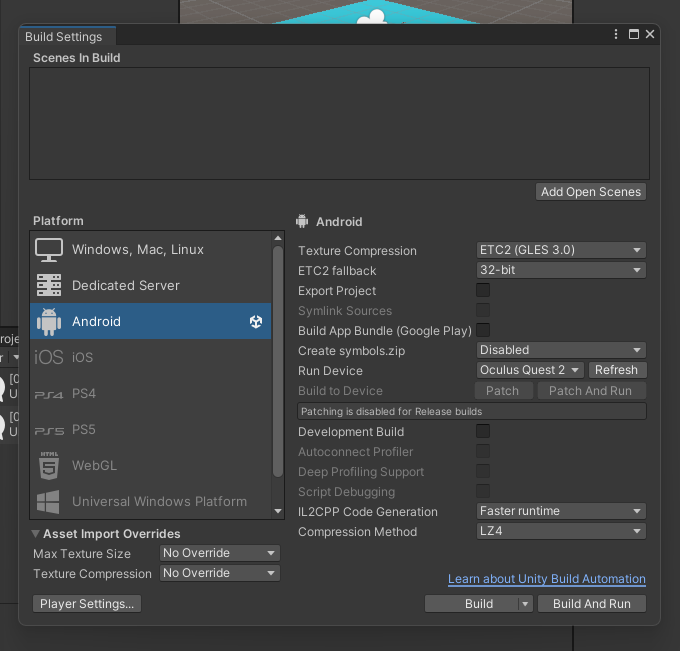Click inside the Scenes In Build list
Viewport: 680px width, 651px height.
(339, 123)
